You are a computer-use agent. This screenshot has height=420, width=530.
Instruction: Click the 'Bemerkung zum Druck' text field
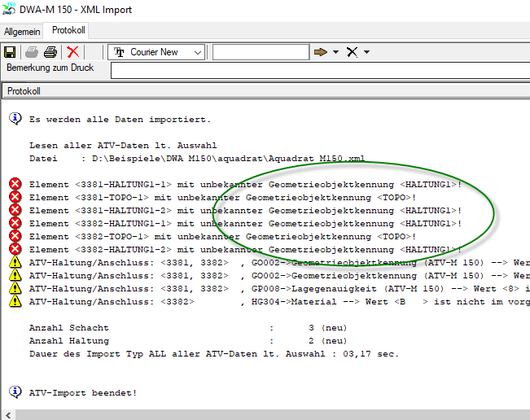319,71
